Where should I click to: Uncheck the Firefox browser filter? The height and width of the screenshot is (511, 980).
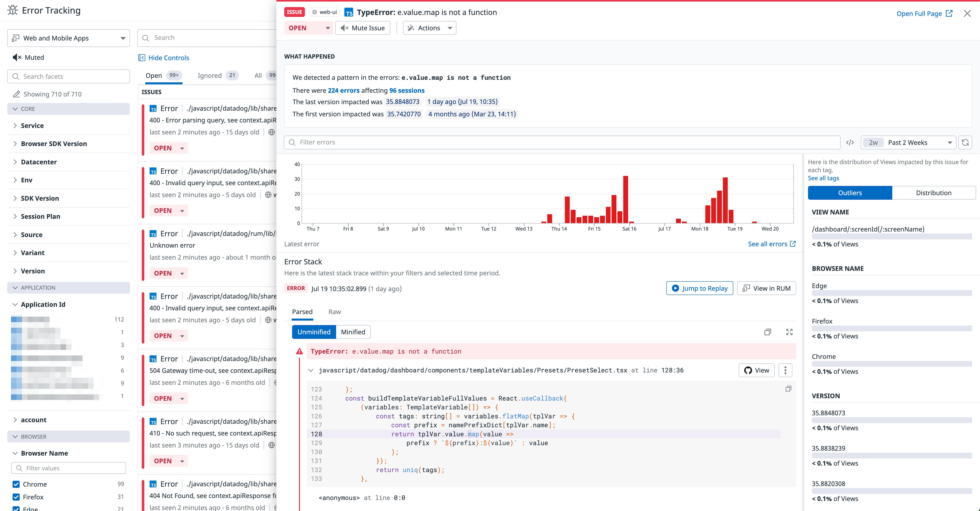pos(16,497)
